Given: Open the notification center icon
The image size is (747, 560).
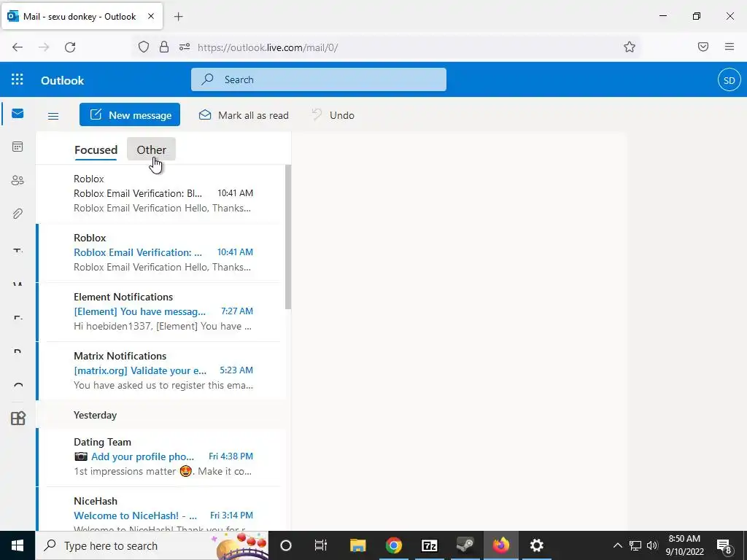Looking at the screenshot, I should coord(724,546).
